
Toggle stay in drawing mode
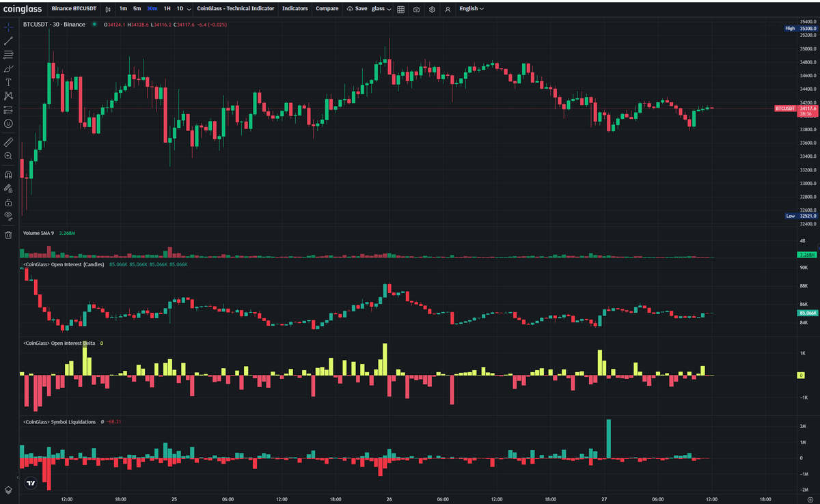pyautogui.click(x=8, y=188)
